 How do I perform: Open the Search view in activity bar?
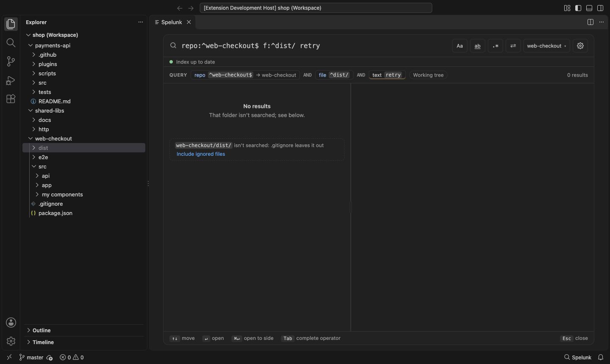click(x=11, y=43)
